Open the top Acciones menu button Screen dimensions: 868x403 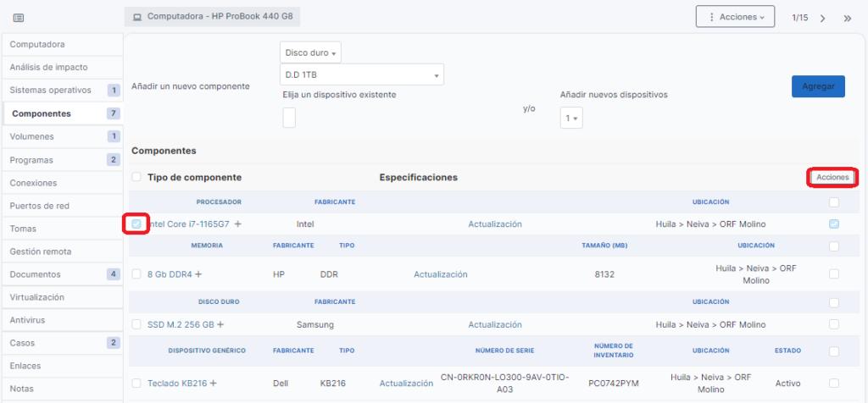735,17
